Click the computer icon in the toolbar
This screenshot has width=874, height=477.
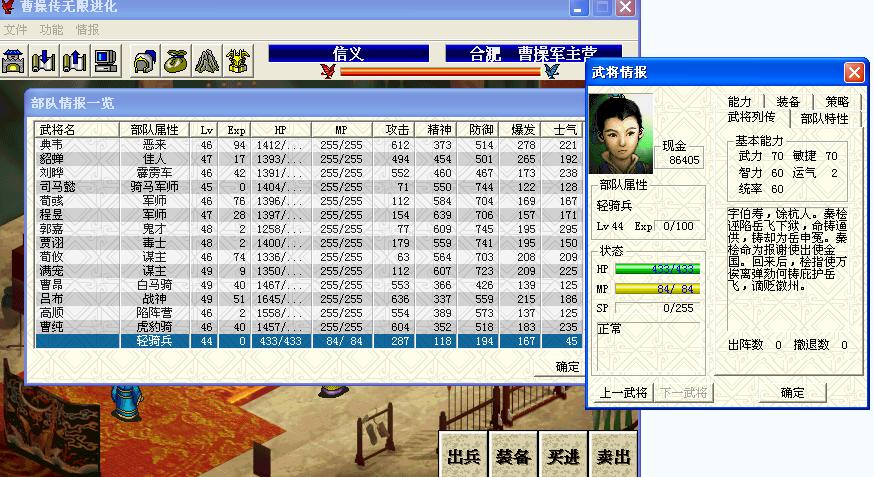pyautogui.click(x=105, y=61)
